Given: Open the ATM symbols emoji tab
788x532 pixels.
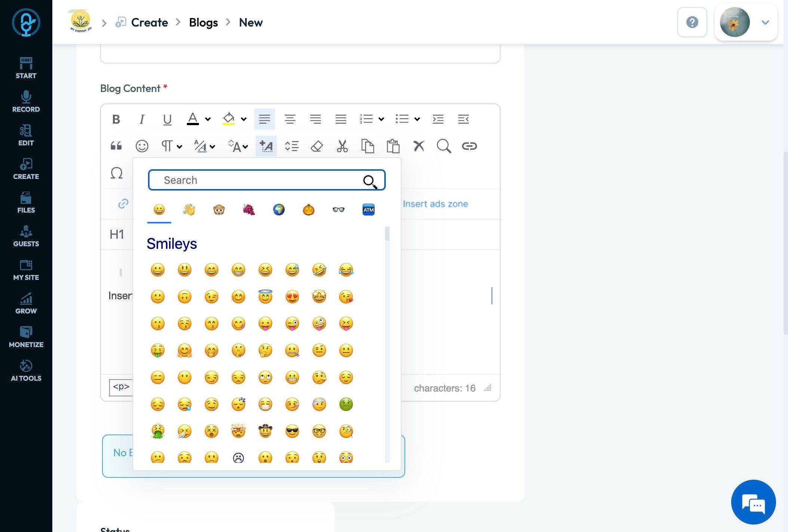Looking at the screenshot, I should (x=368, y=210).
